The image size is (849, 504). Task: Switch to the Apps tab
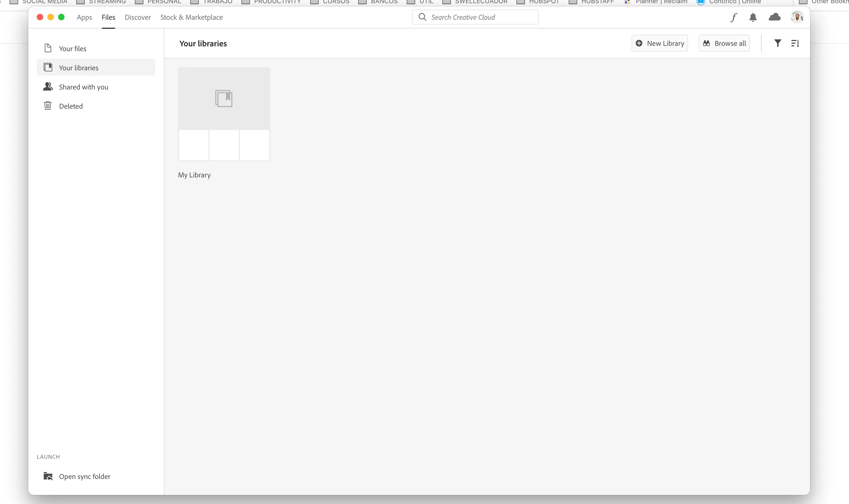(x=84, y=17)
